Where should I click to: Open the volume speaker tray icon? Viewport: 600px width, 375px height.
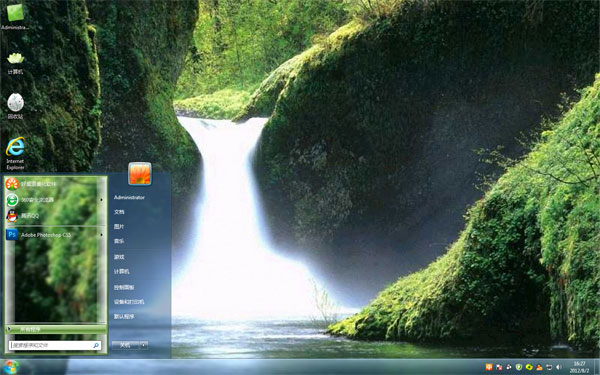pos(559,367)
